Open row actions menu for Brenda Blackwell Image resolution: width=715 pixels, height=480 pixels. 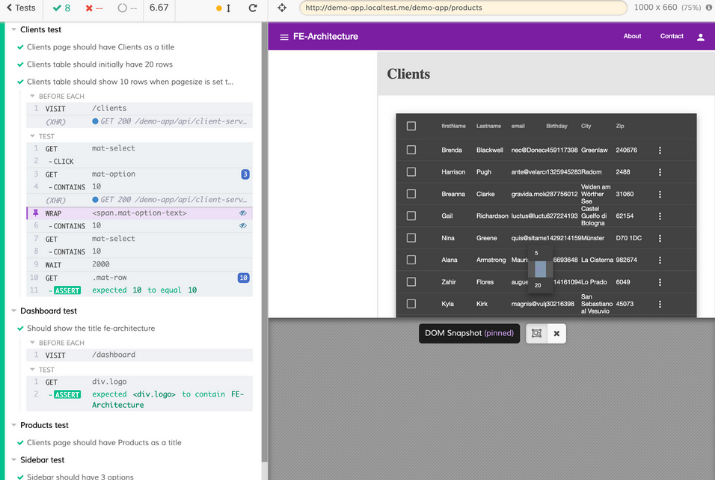click(x=659, y=150)
